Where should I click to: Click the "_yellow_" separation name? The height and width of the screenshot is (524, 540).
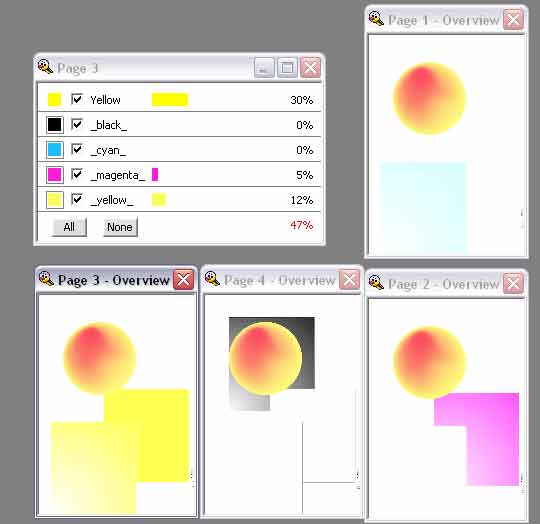coord(112,200)
